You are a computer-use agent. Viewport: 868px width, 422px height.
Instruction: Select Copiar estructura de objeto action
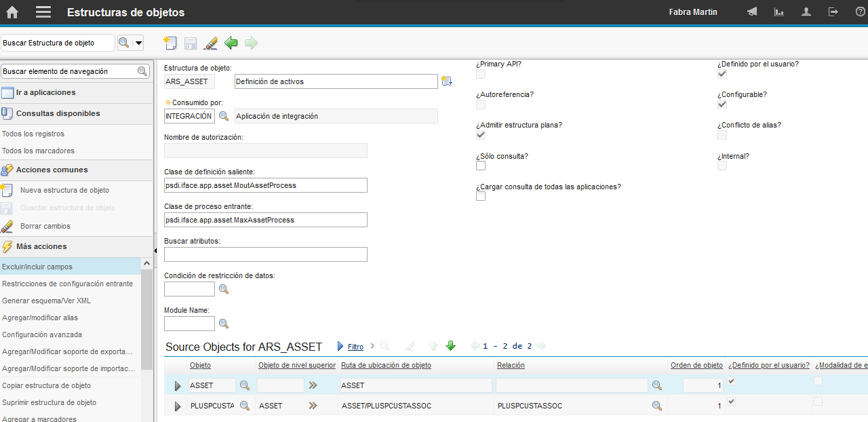click(x=46, y=385)
